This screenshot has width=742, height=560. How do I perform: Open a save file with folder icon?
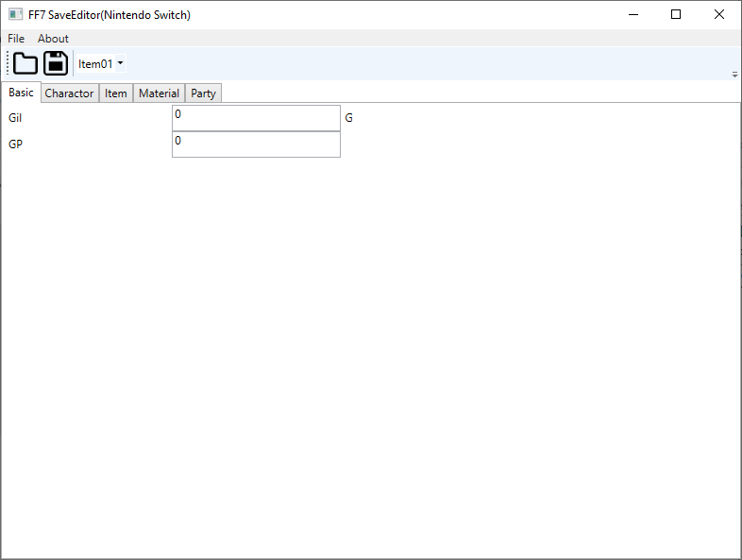(x=25, y=63)
